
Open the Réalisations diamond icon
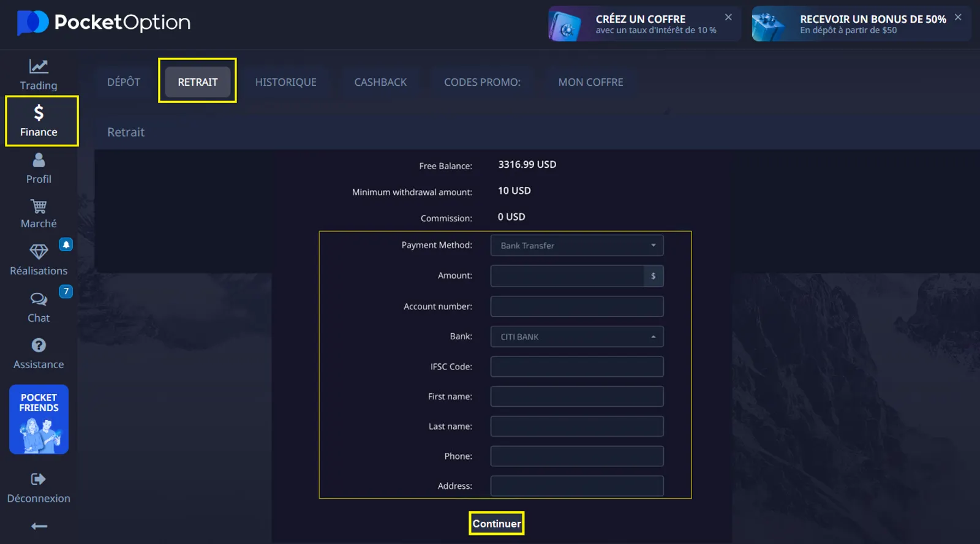point(39,252)
